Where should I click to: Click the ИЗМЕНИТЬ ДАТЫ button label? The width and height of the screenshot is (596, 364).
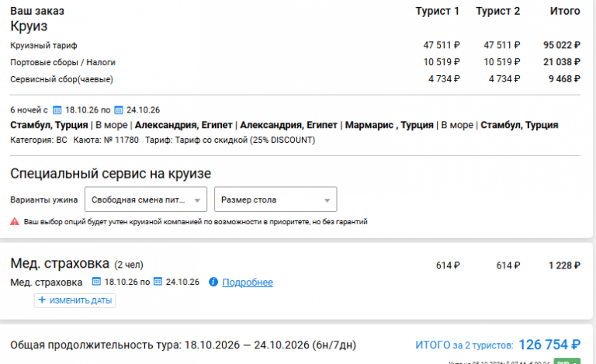pos(81,300)
